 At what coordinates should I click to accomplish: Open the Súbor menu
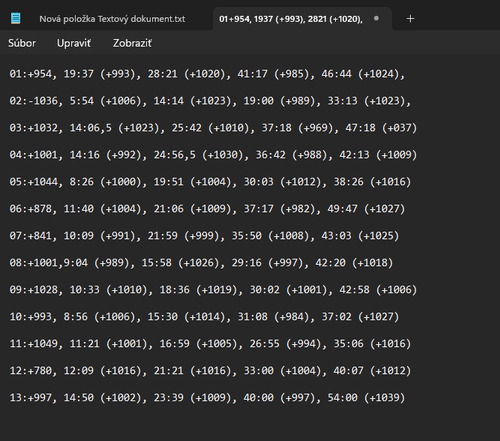(22, 43)
